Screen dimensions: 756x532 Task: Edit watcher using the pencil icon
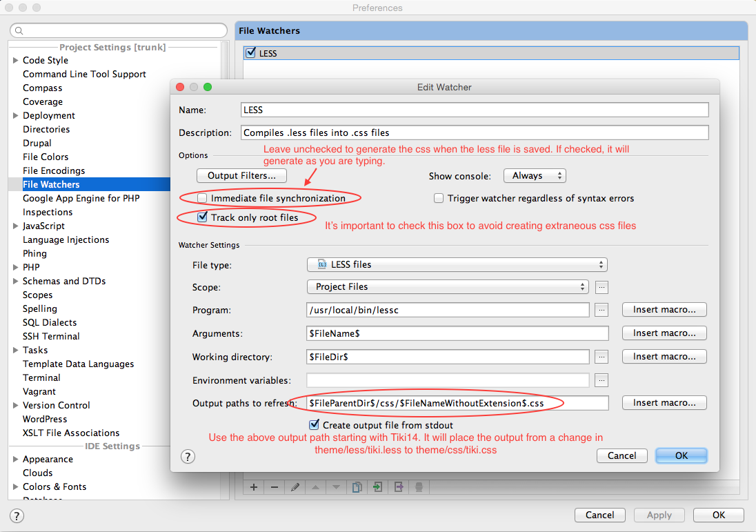[295, 487]
